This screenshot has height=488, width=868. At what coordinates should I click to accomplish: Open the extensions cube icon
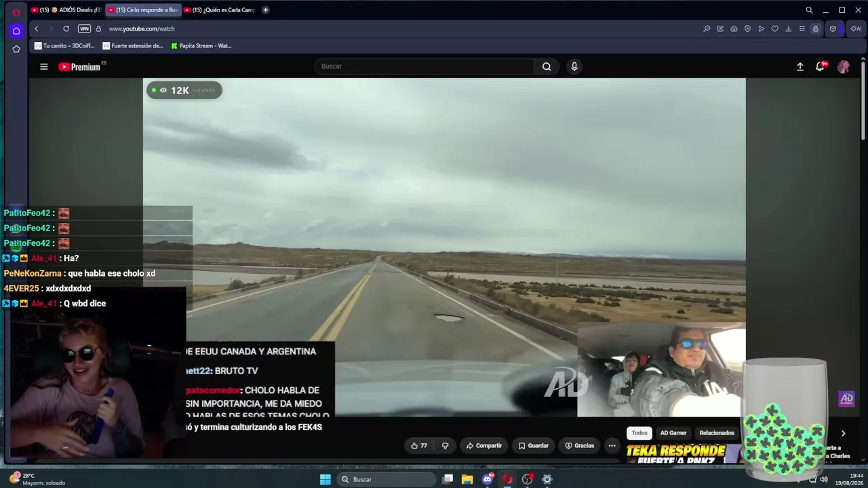pyautogui.click(x=833, y=28)
